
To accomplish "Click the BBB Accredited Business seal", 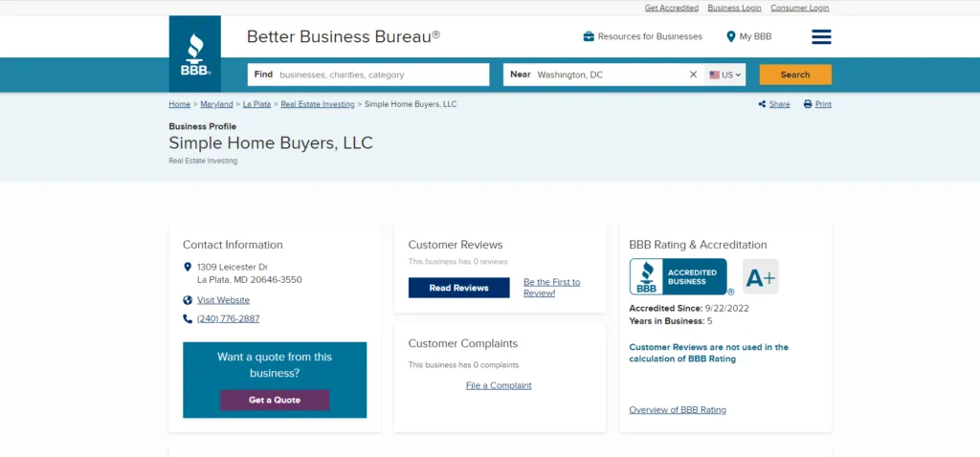I will (x=678, y=277).
